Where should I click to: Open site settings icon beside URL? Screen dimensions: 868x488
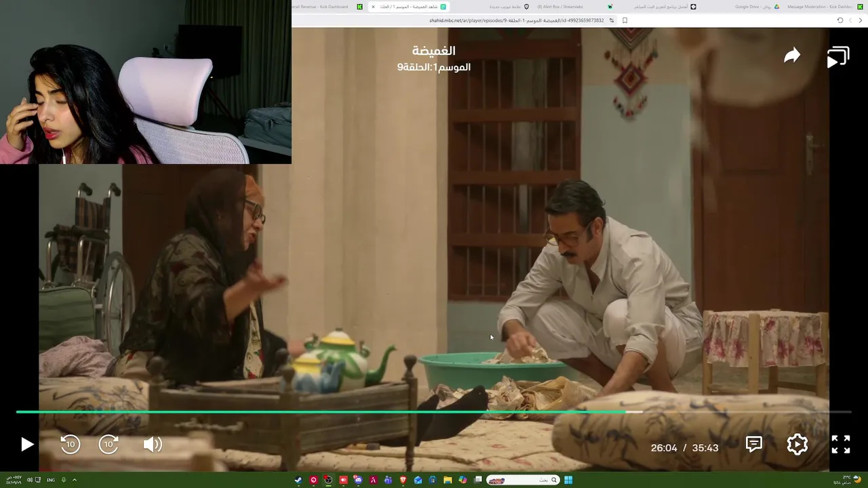612,20
